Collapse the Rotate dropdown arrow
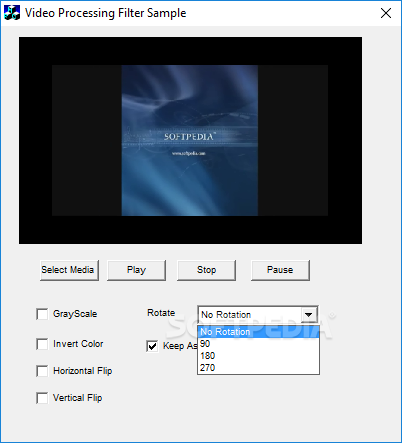The width and height of the screenshot is (402, 443). [x=308, y=314]
